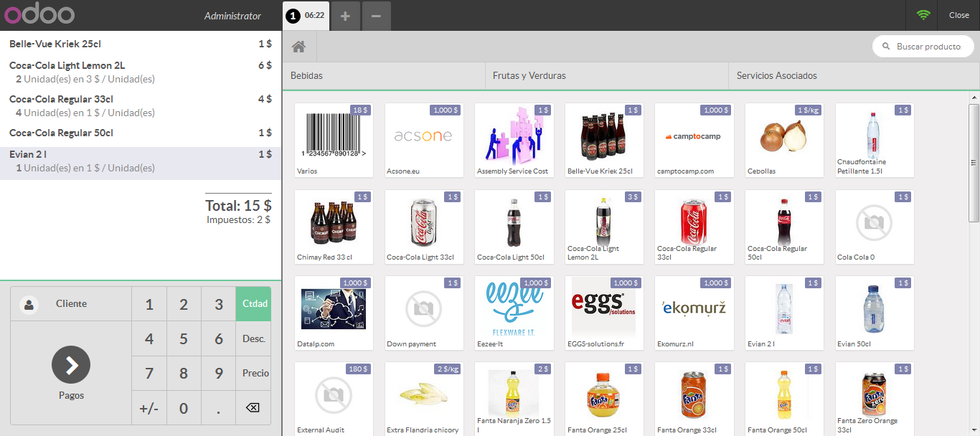Click the Cliente button
980x436 pixels.
pyautogui.click(x=71, y=304)
